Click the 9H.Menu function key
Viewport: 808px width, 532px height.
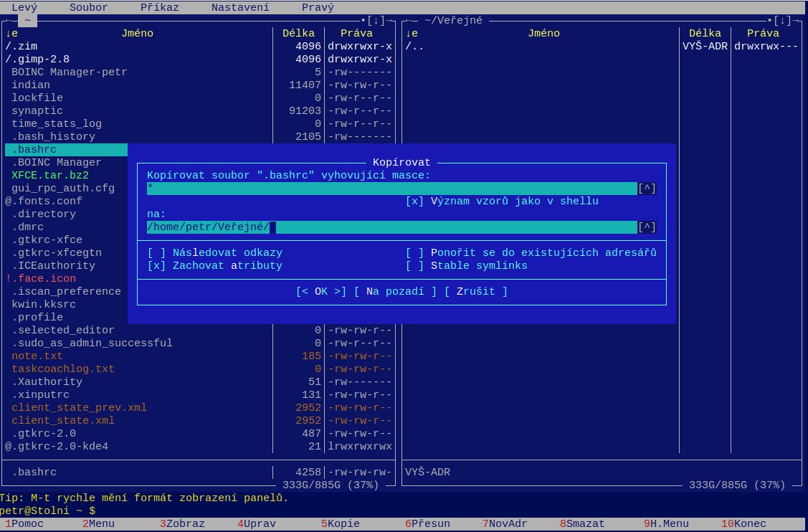(x=666, y=523)
